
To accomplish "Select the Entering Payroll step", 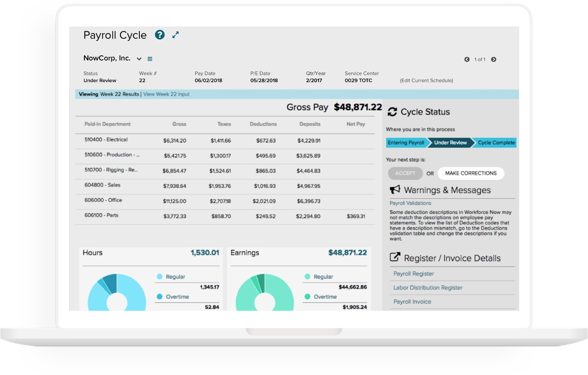I will coord(406,143).
